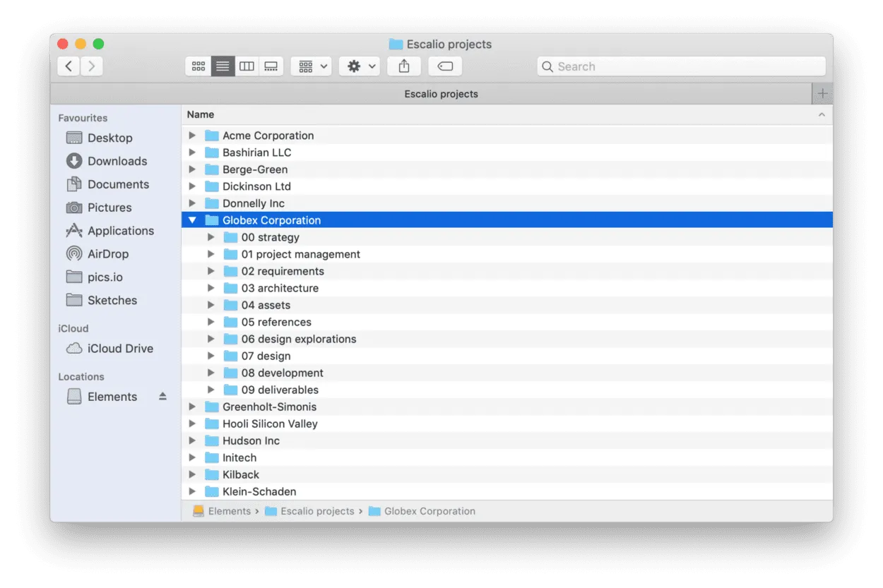Click the Edit Tags icon
Image resolution: width=883 pixels, height=588 pixels.
point(444,66)
